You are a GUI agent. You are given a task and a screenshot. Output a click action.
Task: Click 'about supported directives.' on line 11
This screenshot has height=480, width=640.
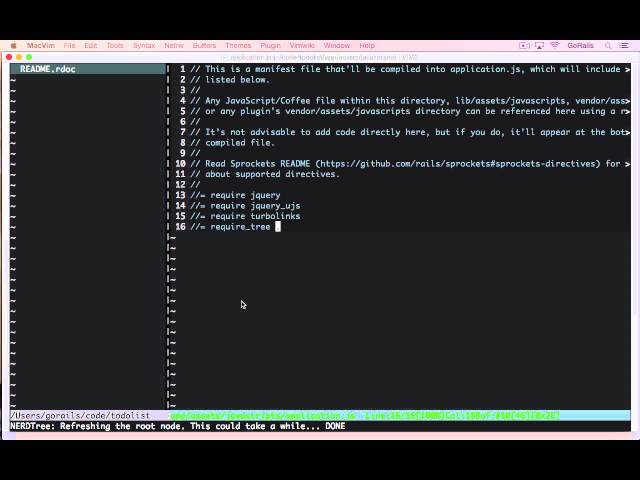point(272,174)
